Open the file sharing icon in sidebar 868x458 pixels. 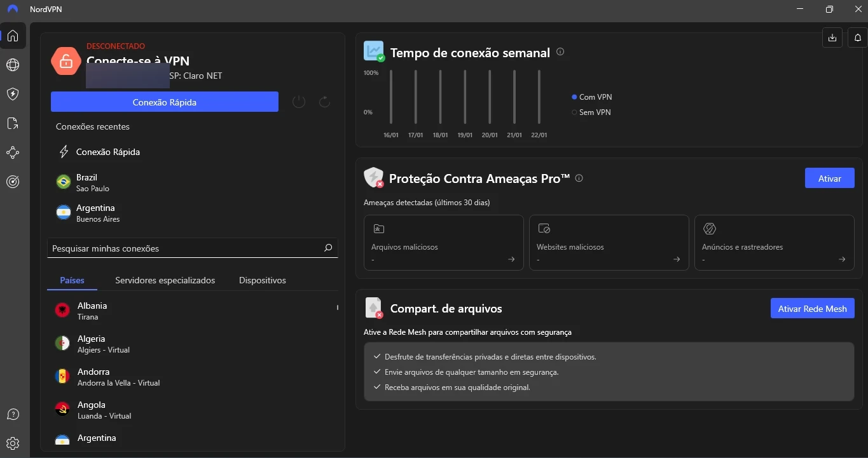point(13,123)
